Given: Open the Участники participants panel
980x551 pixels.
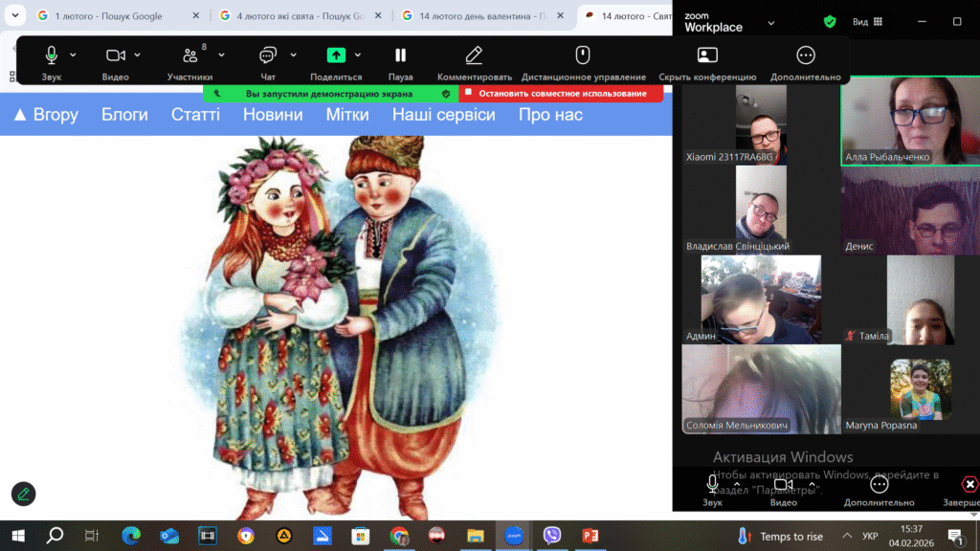Looking at the screenshot, I should (x=190, y=61).
